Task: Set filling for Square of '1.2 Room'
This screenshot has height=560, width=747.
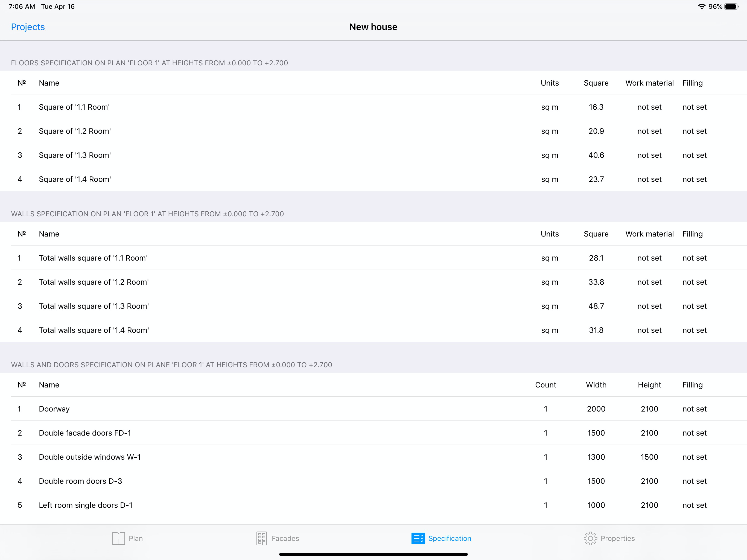Action: 694,131
